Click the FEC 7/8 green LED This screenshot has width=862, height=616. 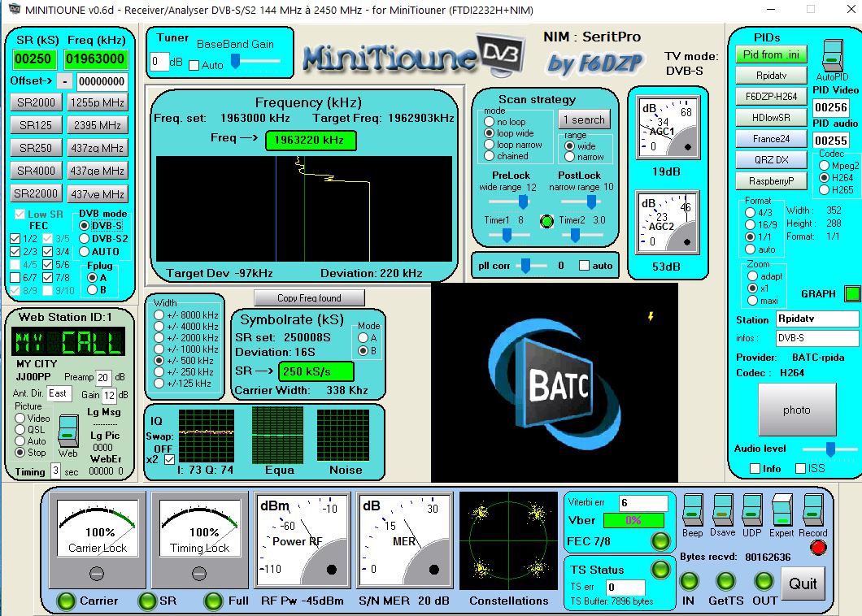point(660,541)
